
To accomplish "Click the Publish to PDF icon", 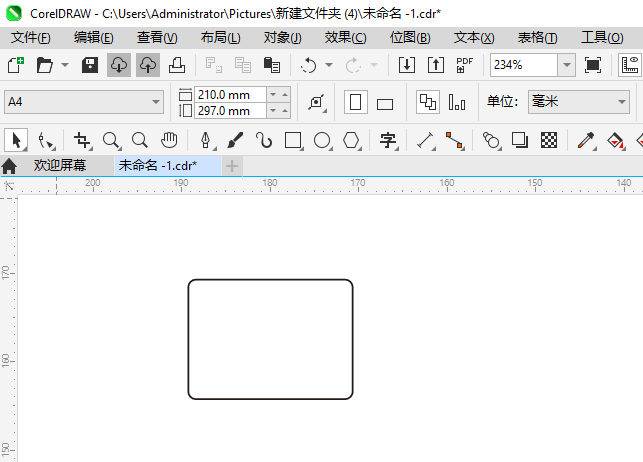I will [x=465, y=65].
